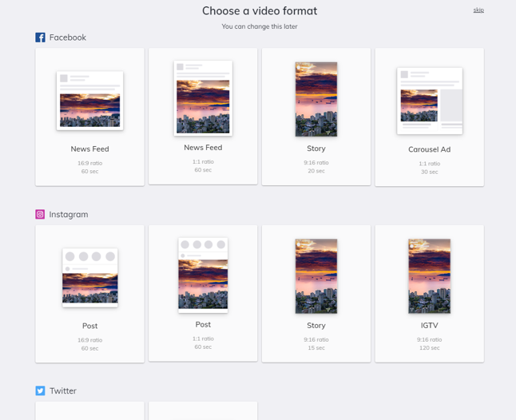Viewport: 516px width, 420px height.
Task: Click the Instagram logo icon
Action: pos(40,215)
